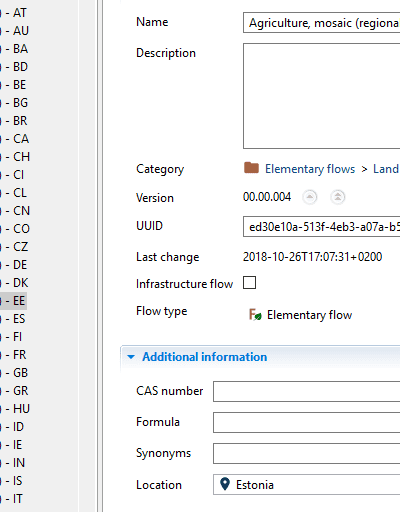Click the Location field showing Estonia
This screenshot has height=512, width=400.
pyautogui.click(x=307, y=484)
